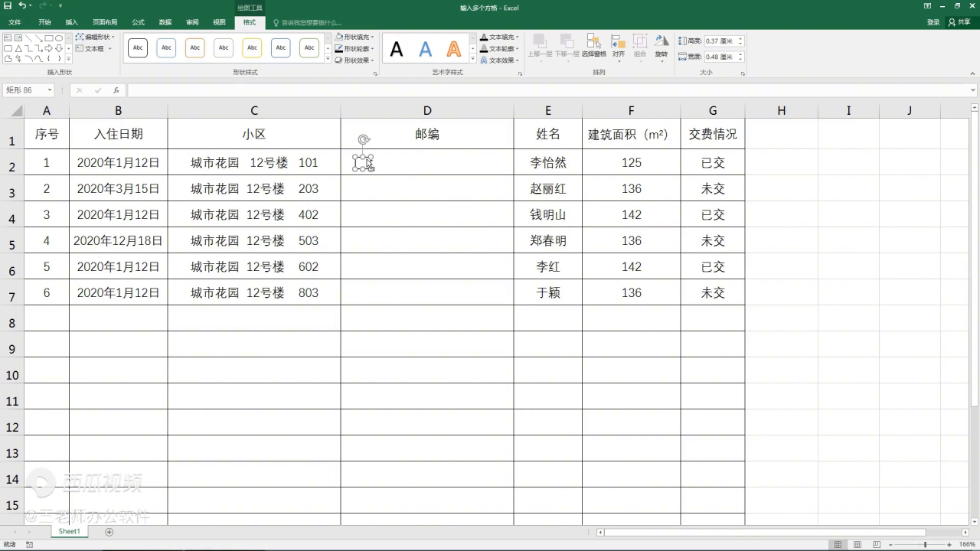Undo the last action

tap(22, 6)
